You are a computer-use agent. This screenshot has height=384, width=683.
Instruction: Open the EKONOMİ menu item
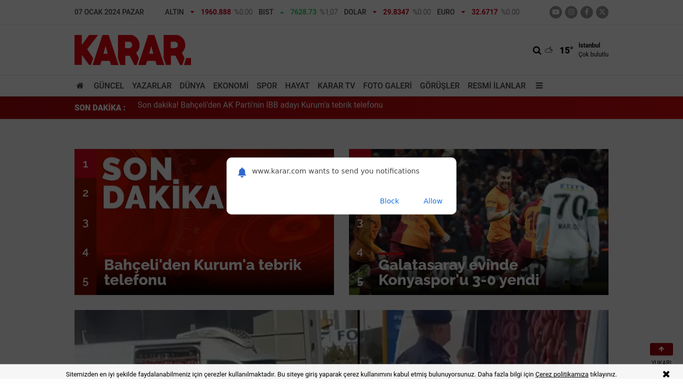tap(230, 86)
